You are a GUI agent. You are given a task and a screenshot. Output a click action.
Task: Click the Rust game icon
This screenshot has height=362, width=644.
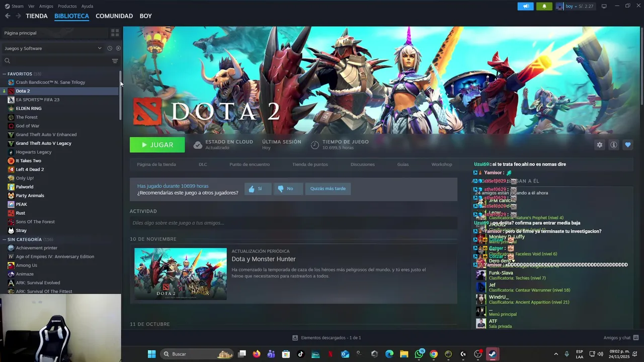click(11, 213)
